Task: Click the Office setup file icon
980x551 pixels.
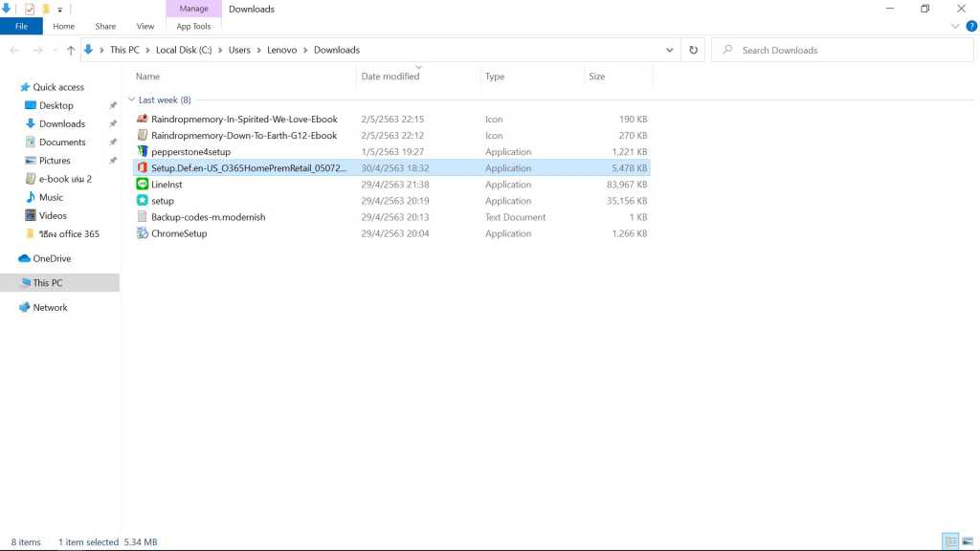Action: tap(143, 168)
